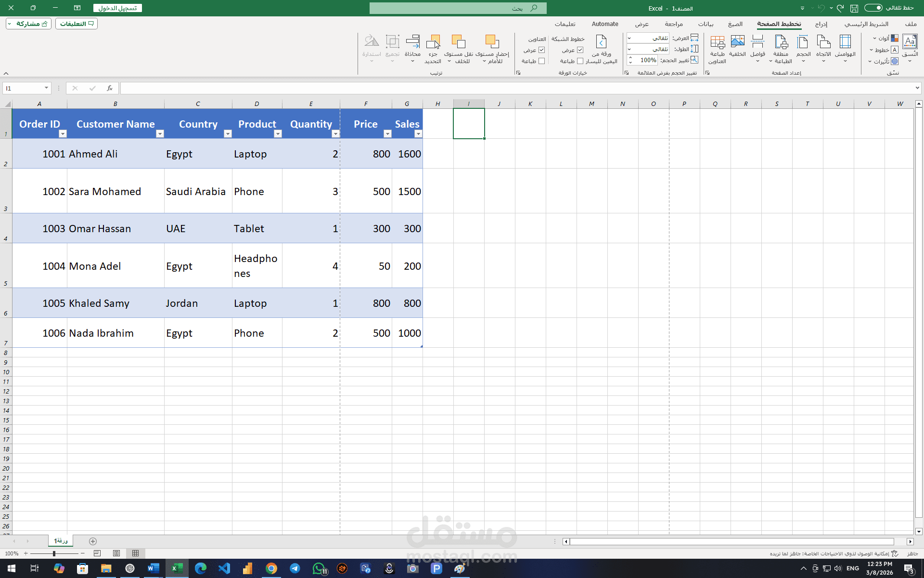Click the Scale (تغيير الحجم) stepper
Image resolution: width=924 pixels, height=578 pixels.
click(630, 60)
